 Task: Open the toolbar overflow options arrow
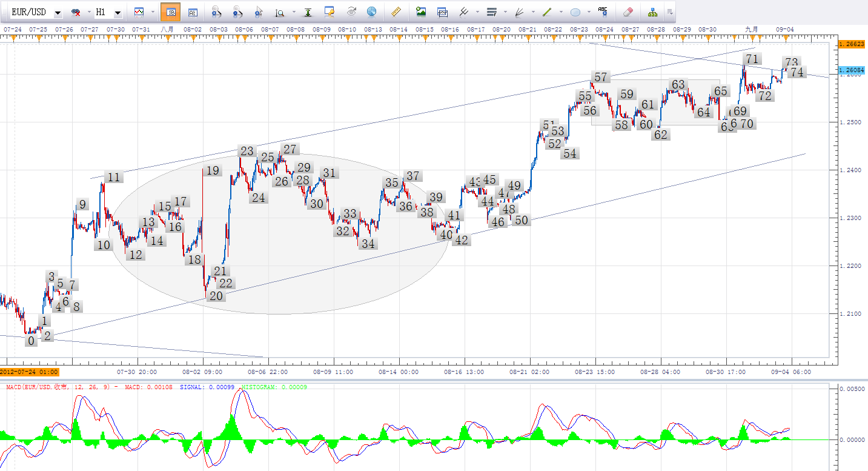click(670, 12)
